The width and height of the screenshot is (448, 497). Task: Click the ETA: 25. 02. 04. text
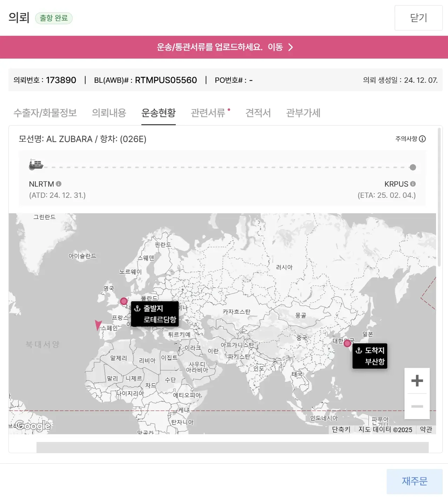click(387, 195)
